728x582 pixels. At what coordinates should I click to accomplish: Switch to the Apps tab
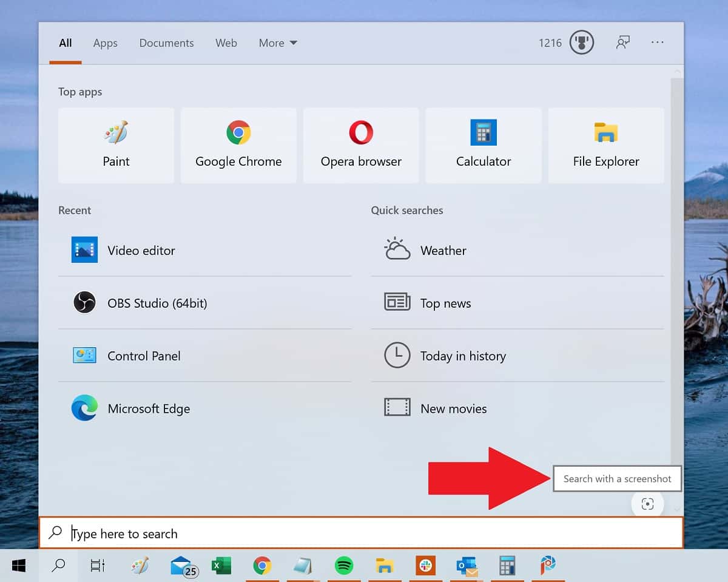(105, 43)
